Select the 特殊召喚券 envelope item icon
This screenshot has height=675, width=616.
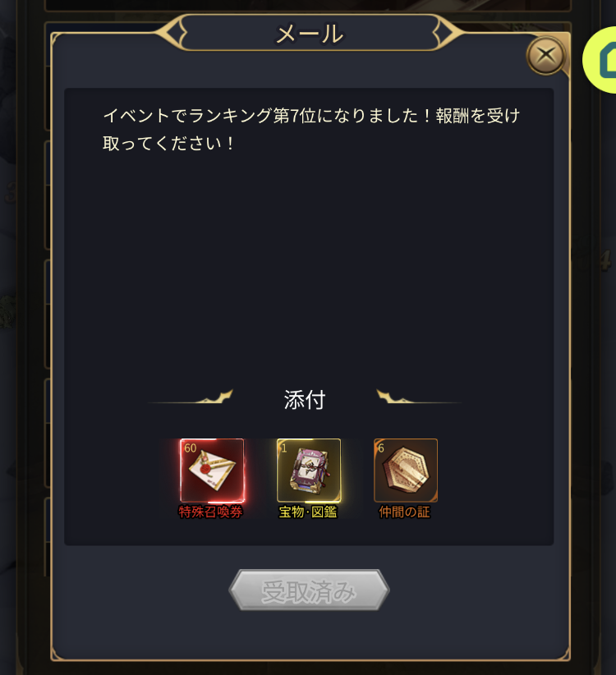click(x=212, y=471)
